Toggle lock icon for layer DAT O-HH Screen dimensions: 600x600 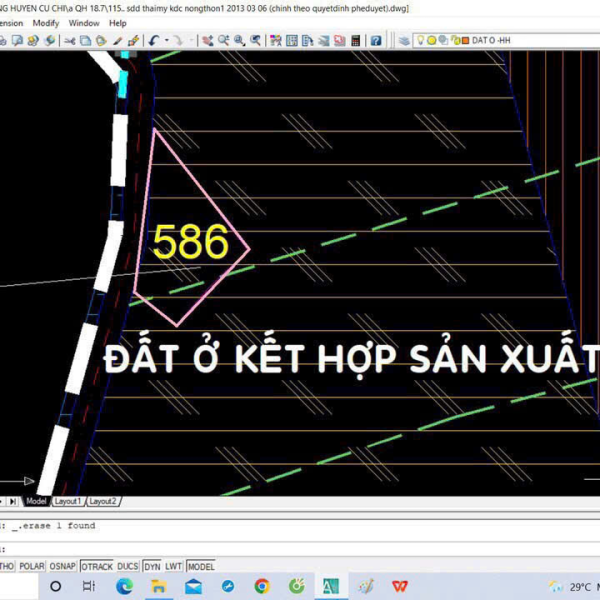pyautogui.click(x=455, y=40)
